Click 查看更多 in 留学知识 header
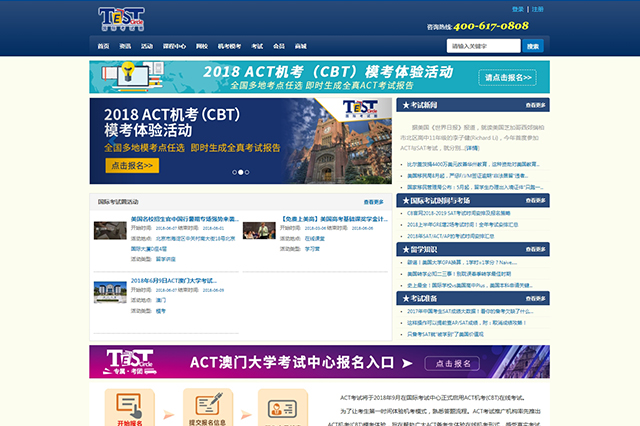 [x=536, y=249]
